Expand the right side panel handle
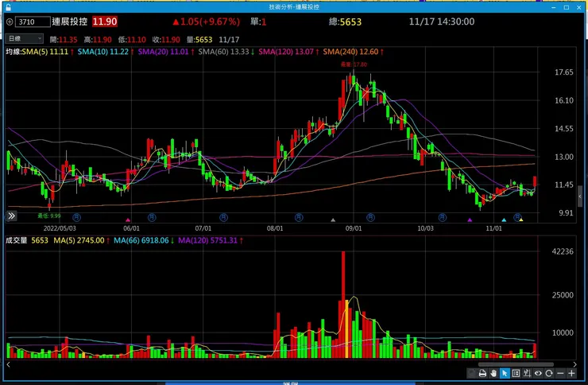The image size is (588, 385). (x=580, y=196)
